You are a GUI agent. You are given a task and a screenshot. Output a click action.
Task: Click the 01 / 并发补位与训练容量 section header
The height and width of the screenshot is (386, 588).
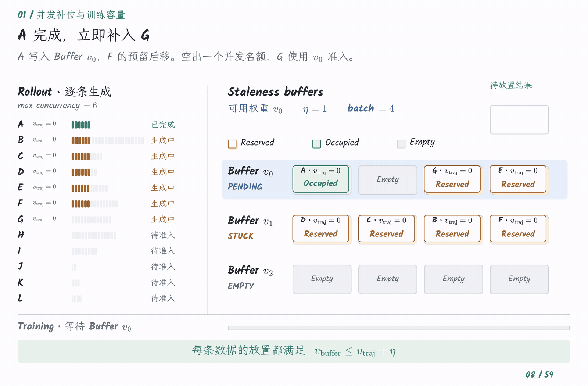pos(72,15)
